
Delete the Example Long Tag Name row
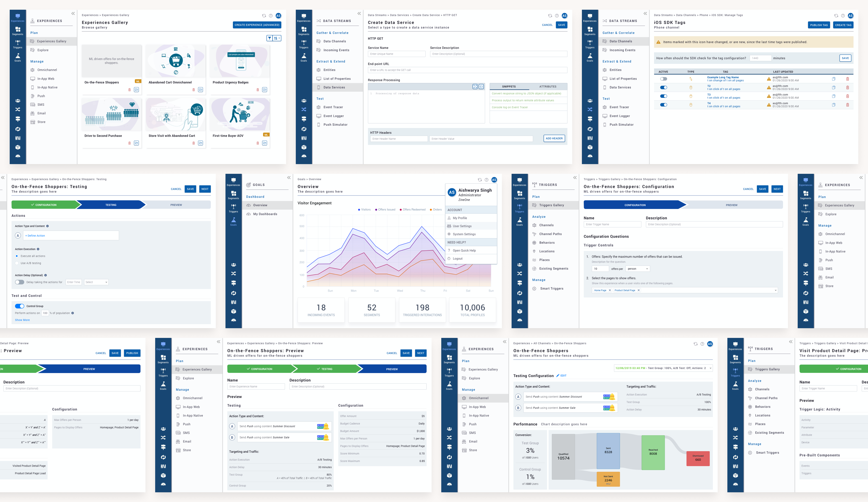tap(847, 79)
